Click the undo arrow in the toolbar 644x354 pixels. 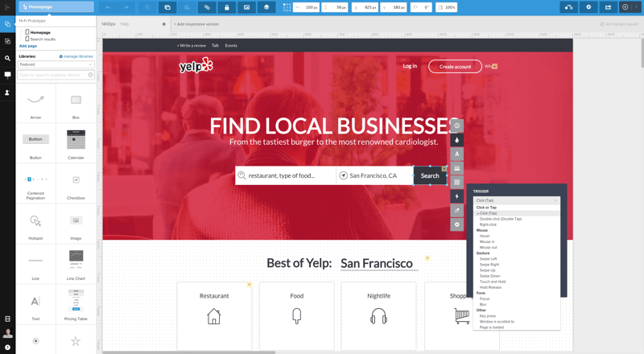(x=108, y=7)
